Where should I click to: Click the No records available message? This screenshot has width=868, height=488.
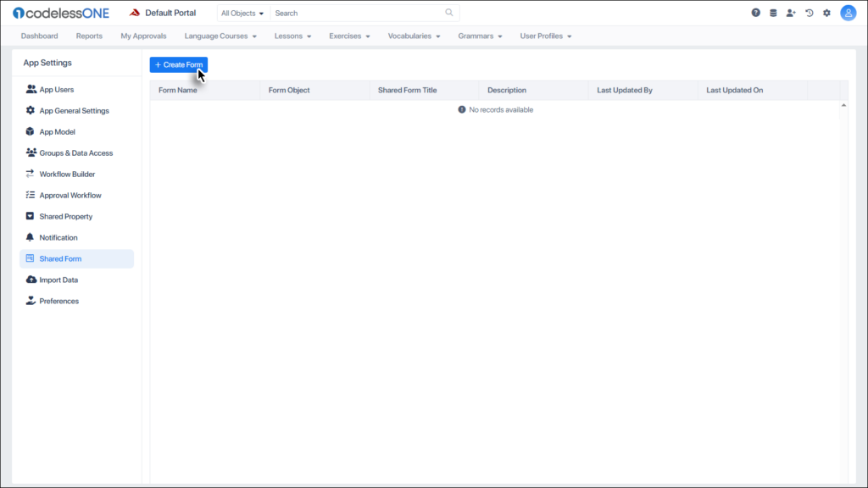[x=501, y=109]
